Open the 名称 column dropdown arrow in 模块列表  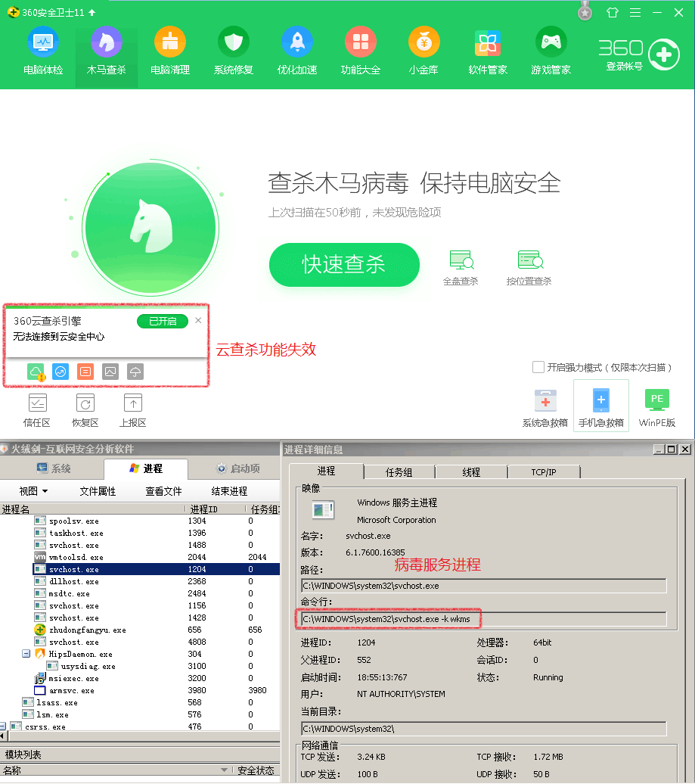click(225, 770)
